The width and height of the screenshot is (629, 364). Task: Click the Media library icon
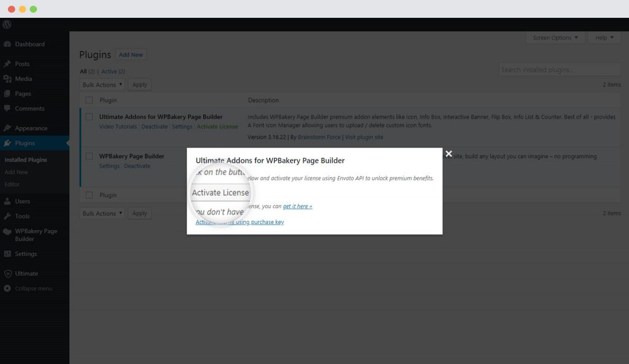7,79
